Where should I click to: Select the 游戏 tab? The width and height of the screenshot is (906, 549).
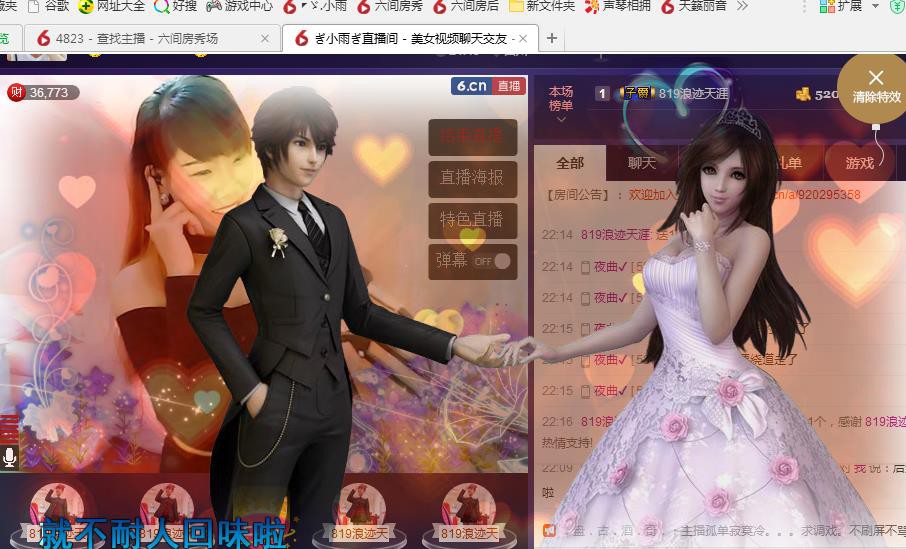tap(859, 164)
